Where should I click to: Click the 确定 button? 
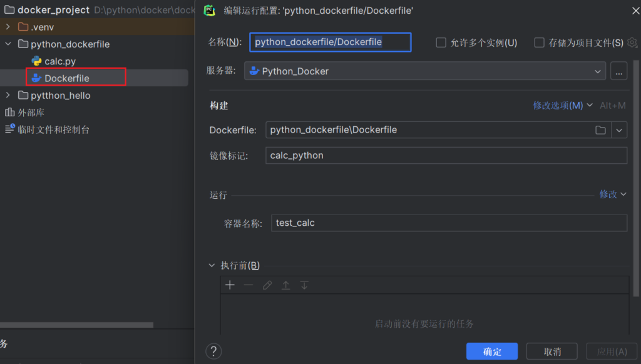(491, 351)
